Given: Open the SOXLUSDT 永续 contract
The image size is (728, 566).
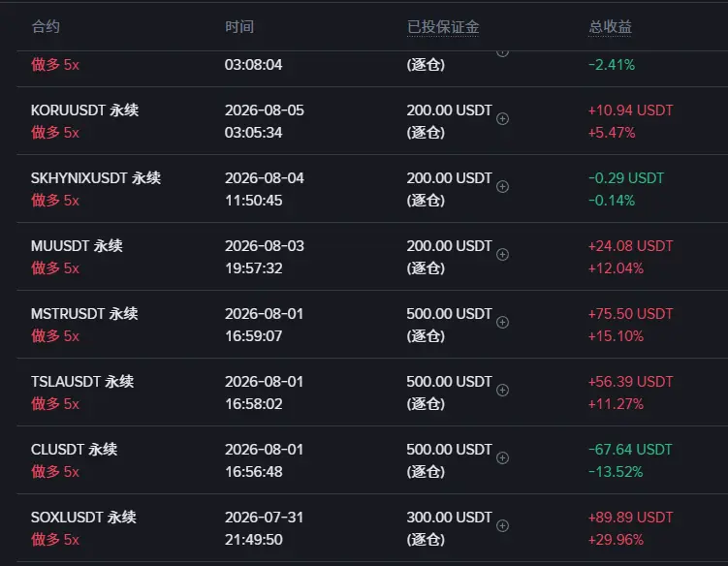Looking at the screenshot, I should pos(83,517).
